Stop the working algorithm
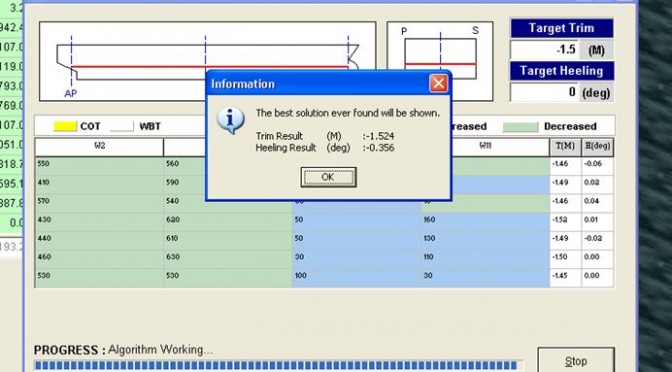Viewport: 672px width, 372px height. [576, 360]
